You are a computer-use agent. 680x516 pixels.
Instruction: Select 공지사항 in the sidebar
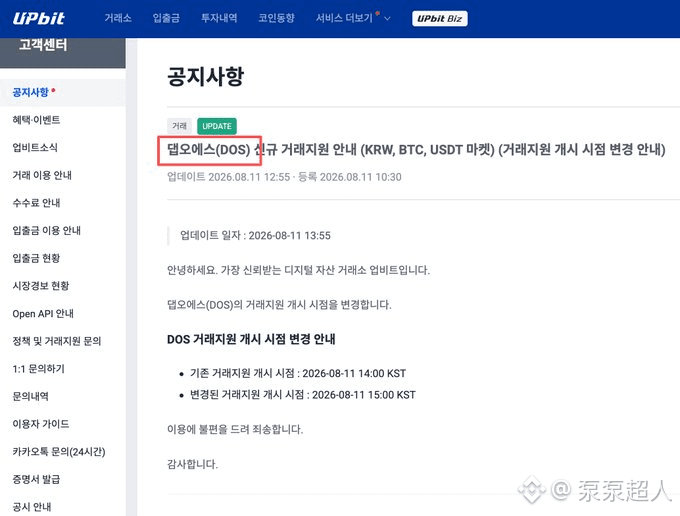pos(30,92)
